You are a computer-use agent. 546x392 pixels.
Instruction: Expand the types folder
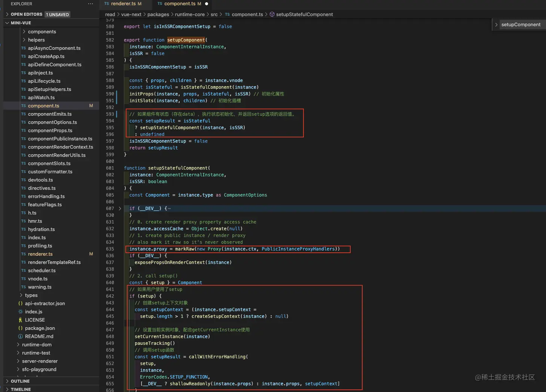click(21, 295)
